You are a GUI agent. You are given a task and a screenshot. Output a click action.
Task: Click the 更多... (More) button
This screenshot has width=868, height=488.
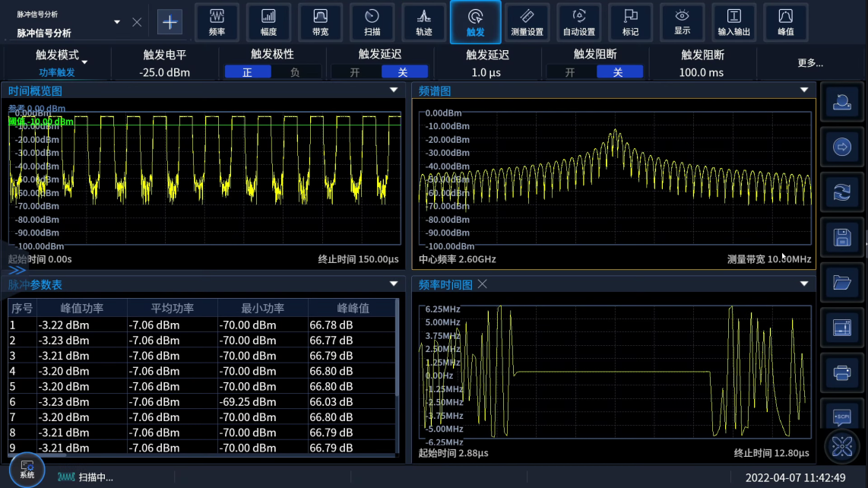810,63
